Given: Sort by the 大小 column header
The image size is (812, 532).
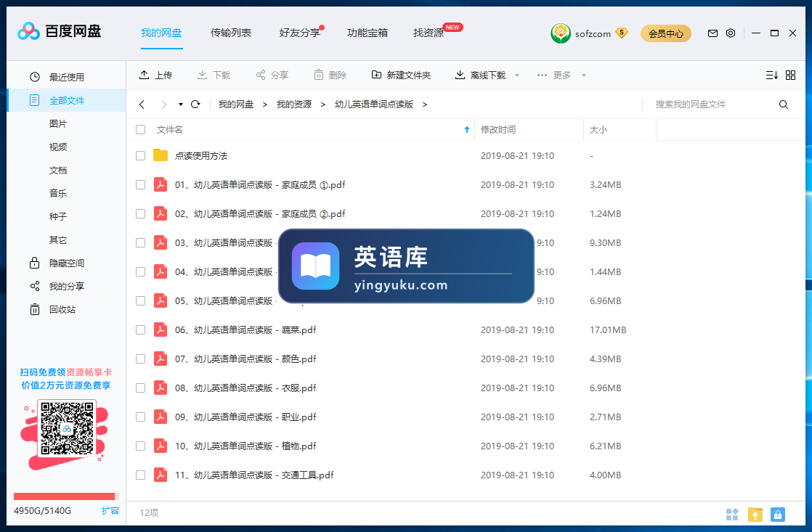Looking at the screenshot, I should click(x=620, y=129).
